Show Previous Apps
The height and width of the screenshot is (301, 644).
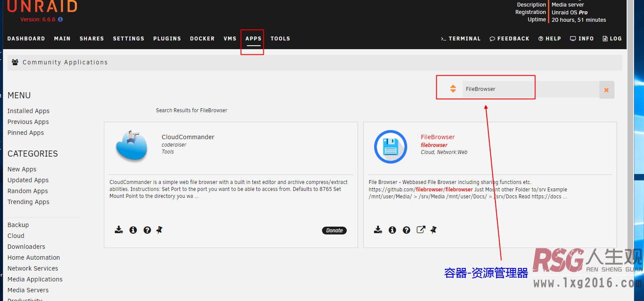(x=28, y=122)
